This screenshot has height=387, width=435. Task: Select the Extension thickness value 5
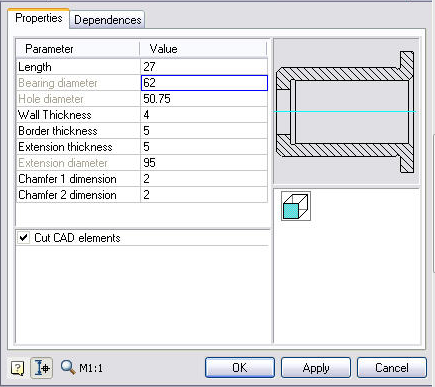[x=204, y=147]
